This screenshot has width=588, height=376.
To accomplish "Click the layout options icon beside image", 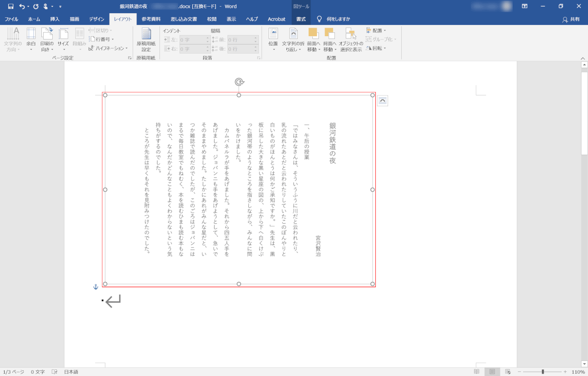I will 382,101.
